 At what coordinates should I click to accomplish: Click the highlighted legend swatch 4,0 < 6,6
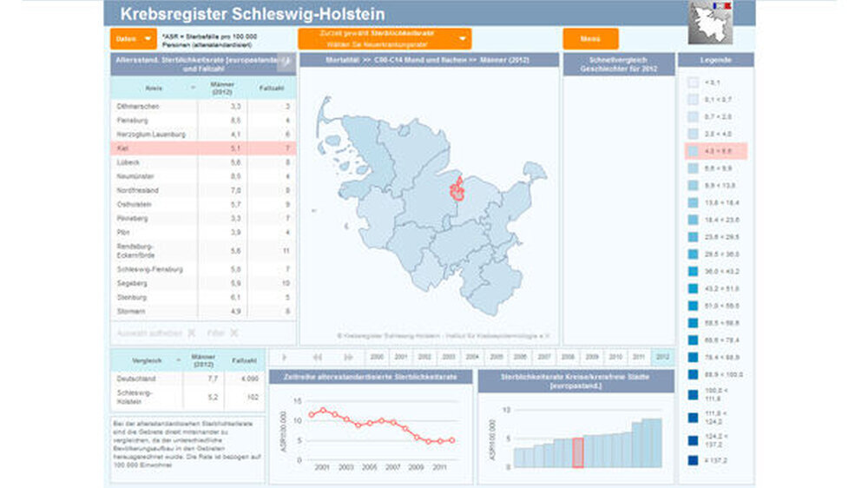693,151
